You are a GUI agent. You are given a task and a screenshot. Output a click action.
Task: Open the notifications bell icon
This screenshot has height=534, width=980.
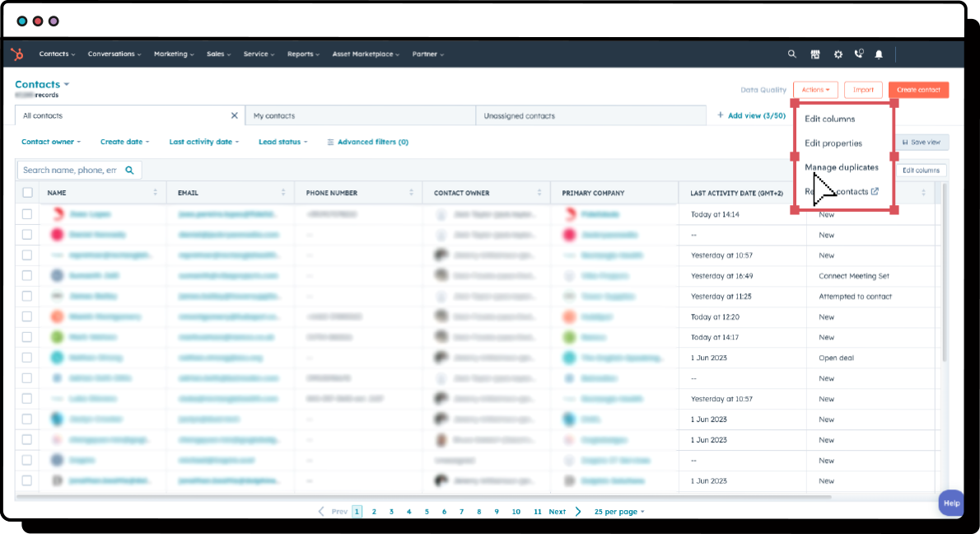pos(878,54)
